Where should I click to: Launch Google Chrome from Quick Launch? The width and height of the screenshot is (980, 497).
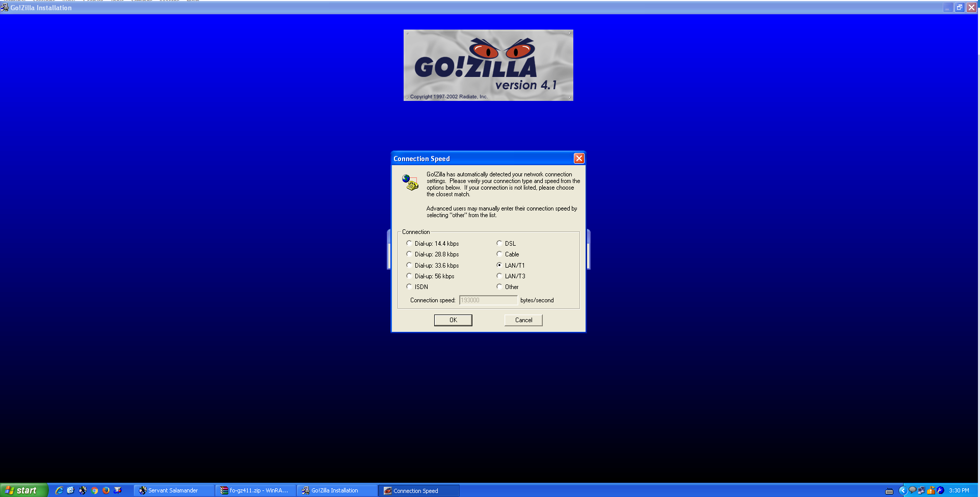pos(94,490)
